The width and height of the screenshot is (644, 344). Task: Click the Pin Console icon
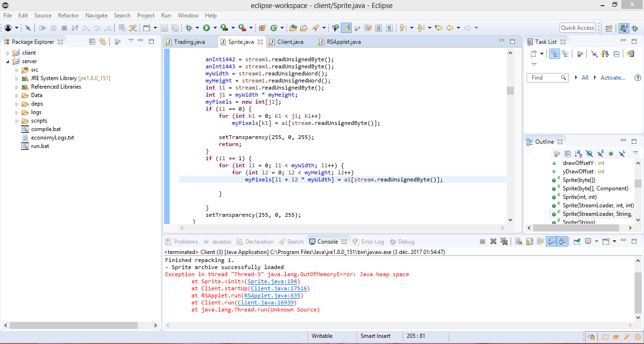577,242
